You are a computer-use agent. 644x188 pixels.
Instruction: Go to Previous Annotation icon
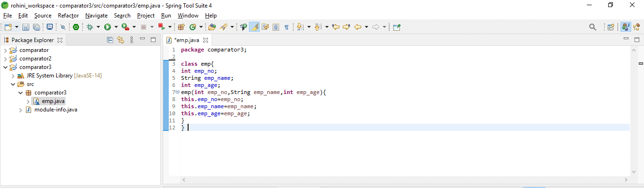click(x=318, y=27)
